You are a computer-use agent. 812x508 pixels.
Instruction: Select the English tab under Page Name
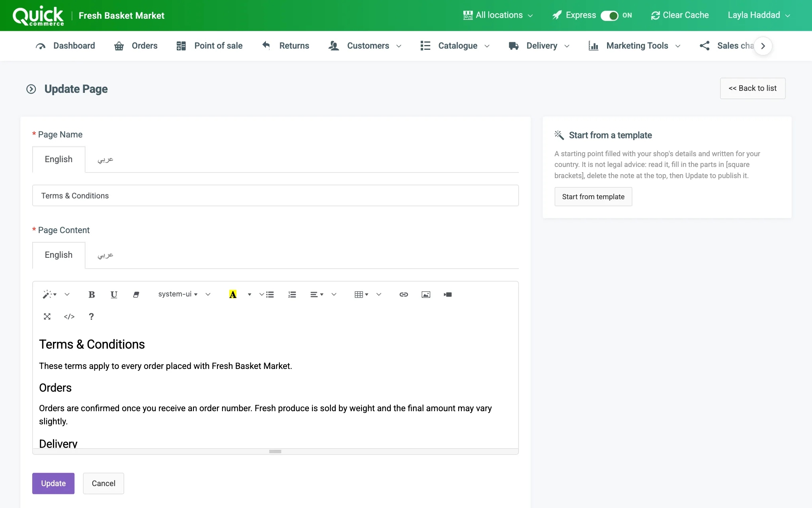pyautogui.click(x=59, y=159)
